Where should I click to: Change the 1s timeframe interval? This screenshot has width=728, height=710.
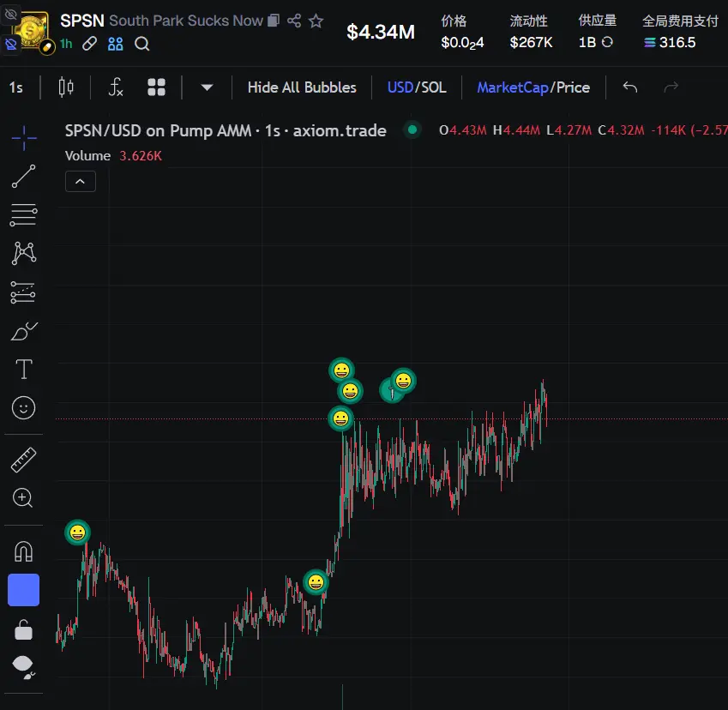point(16,87)
